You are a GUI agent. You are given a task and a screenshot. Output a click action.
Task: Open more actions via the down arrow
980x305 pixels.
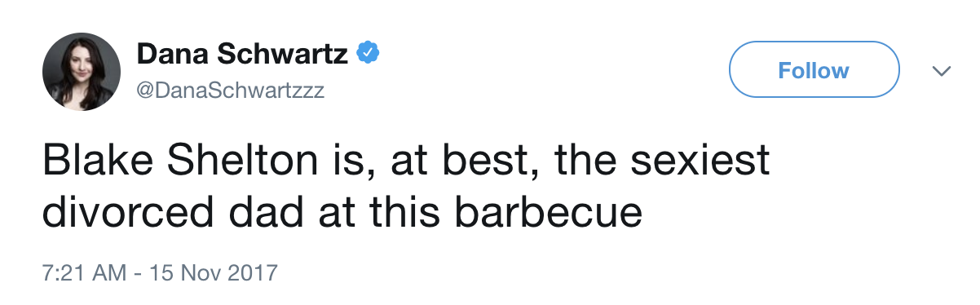click(942, 72)
